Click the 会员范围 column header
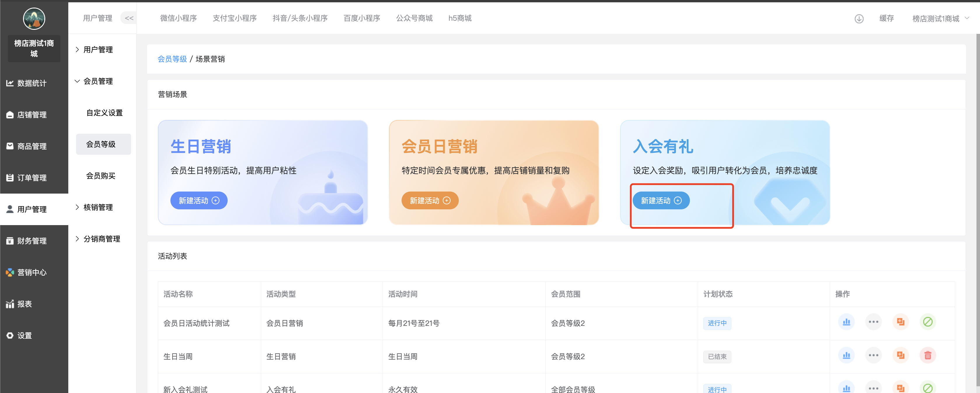This screenshot has width=980, height=393. pos(565,294)
